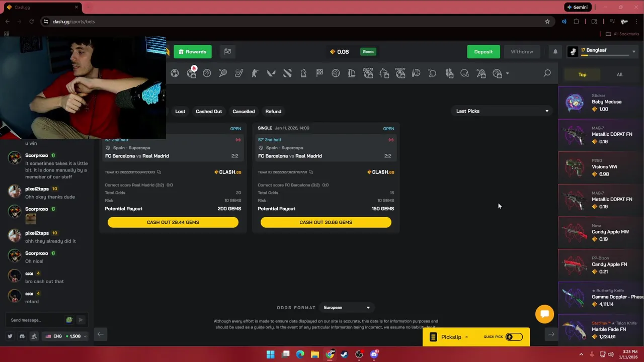644x362 pixels.
Task: Click the flag icon beside Rewards
Action: pos(227,52)
